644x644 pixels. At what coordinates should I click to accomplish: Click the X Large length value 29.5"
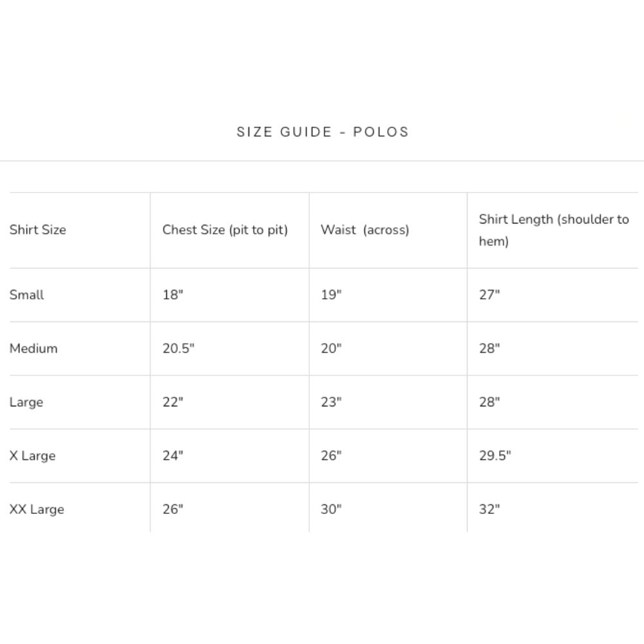(495, 455)
